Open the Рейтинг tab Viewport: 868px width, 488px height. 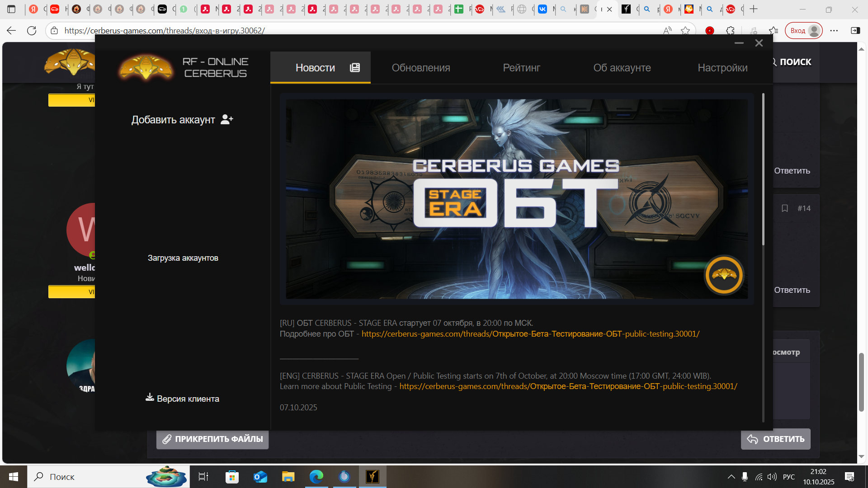pos(521,68)
